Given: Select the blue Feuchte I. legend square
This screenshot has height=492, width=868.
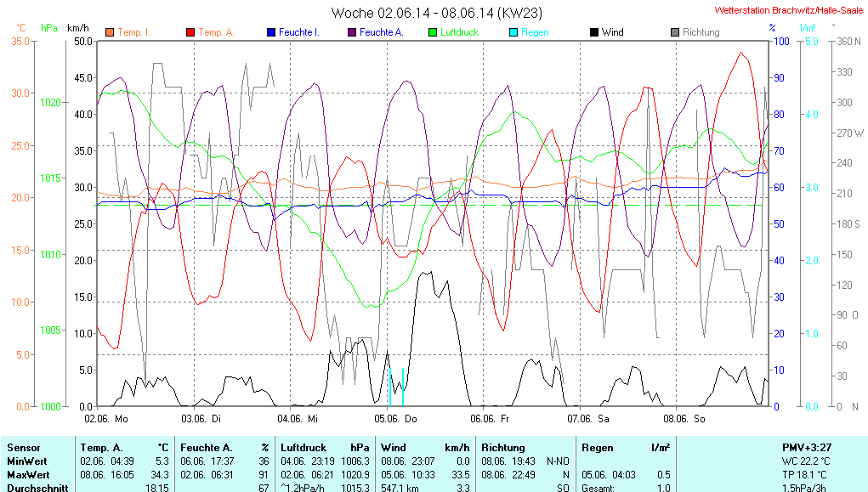Looking at the screenshot, I should (x=270, y=32).
